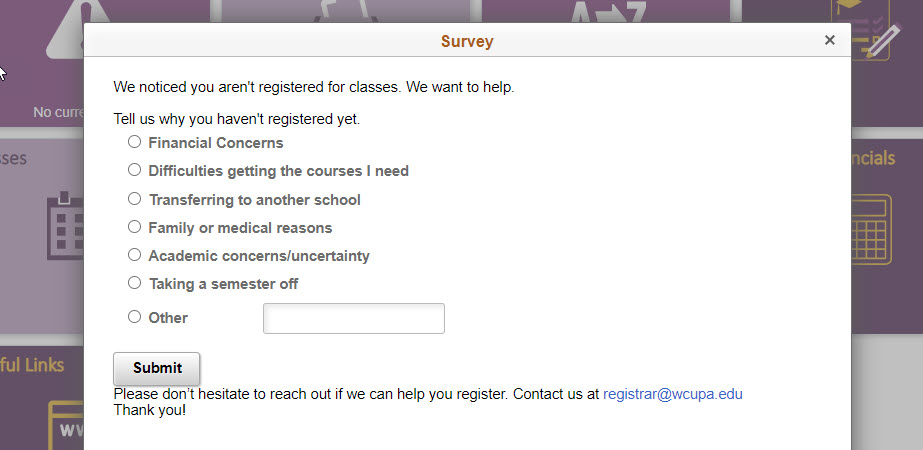Choose Difficulties getting the courses I need
This screenshot has width=923, height=450.
pyautogui.click(x=135, y=170)
